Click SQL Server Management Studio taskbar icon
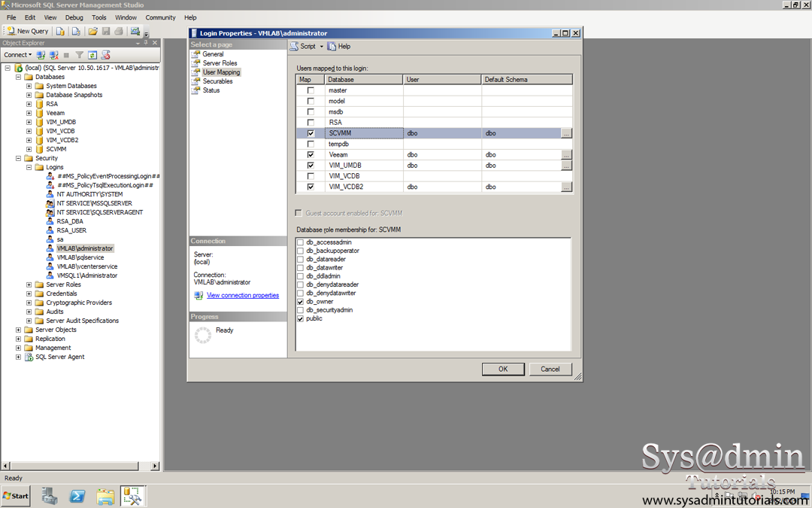This screenshot has height=508, width=812. pos(133,496)
